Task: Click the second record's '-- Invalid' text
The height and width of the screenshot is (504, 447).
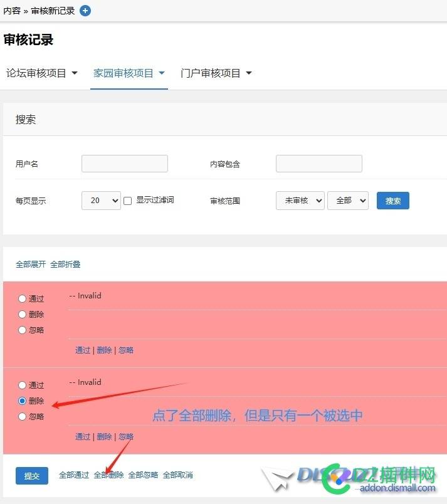Action: click(85, 382)
